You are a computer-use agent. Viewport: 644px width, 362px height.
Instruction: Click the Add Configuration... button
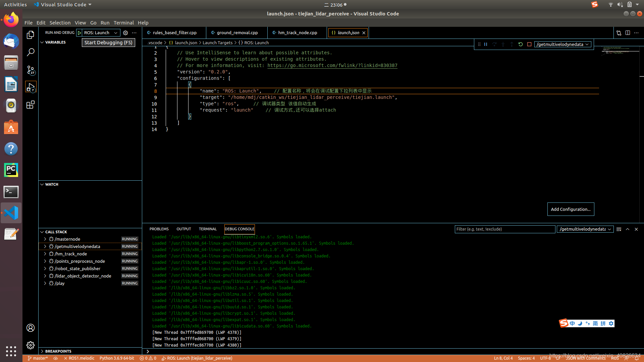[571, 209]
